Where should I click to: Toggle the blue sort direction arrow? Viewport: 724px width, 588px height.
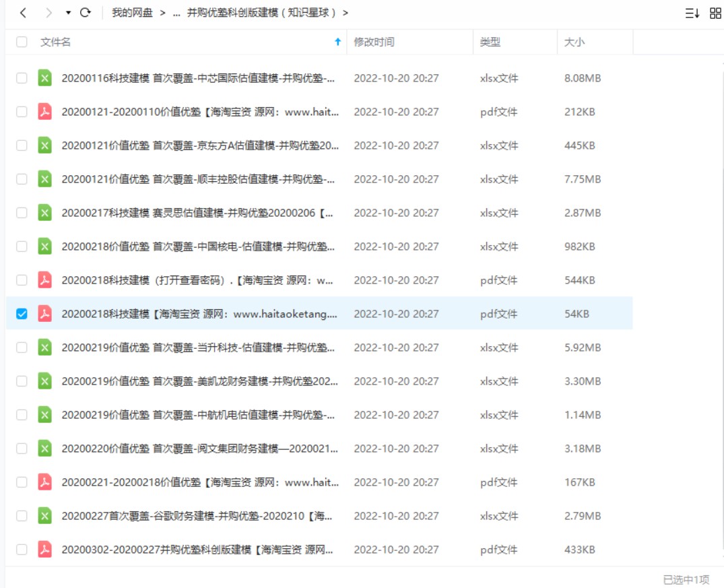[337, 42]
